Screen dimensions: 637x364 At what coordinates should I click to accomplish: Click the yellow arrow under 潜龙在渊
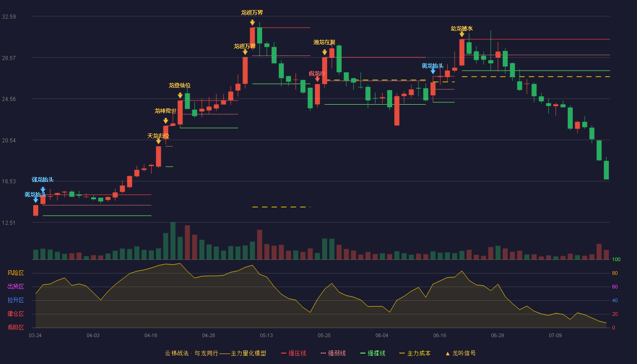point(324,52)
